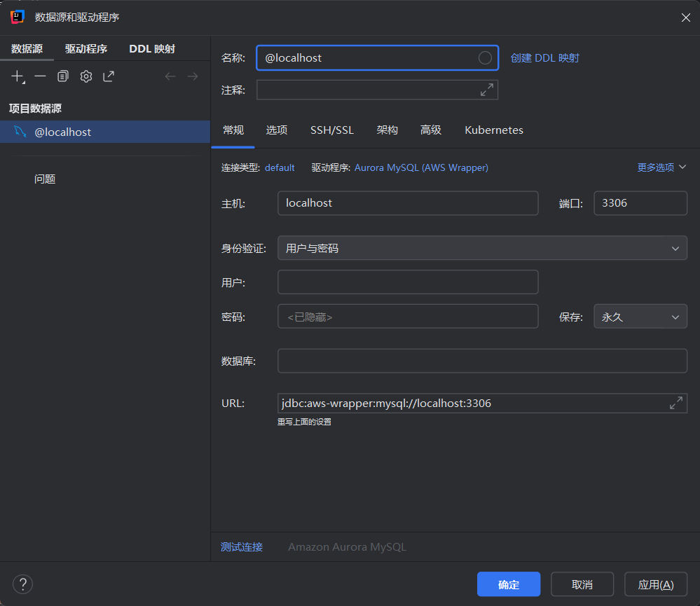700x606 pixels.
Task: Expand 更多选项 dropdown
Action: pyautogui.click(x=661, y=167)
